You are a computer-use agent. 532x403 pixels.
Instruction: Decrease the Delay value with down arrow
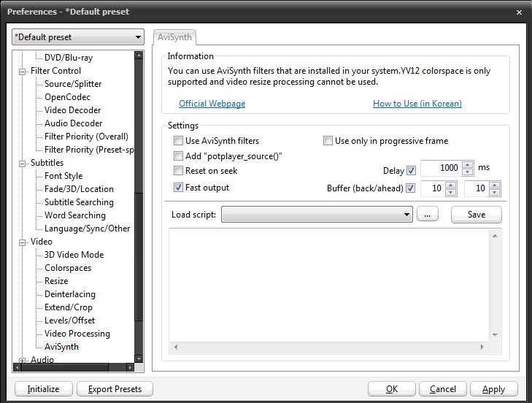click(468, 172)
